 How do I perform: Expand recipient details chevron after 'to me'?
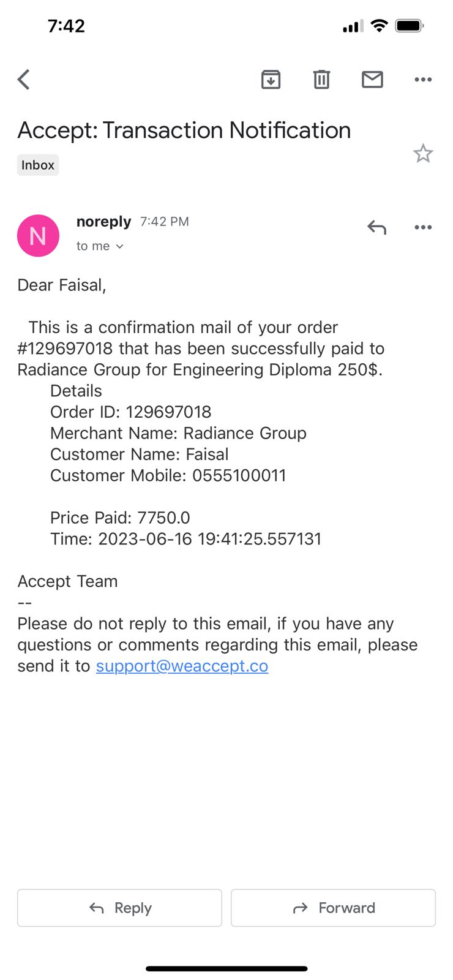click(120, 246)
